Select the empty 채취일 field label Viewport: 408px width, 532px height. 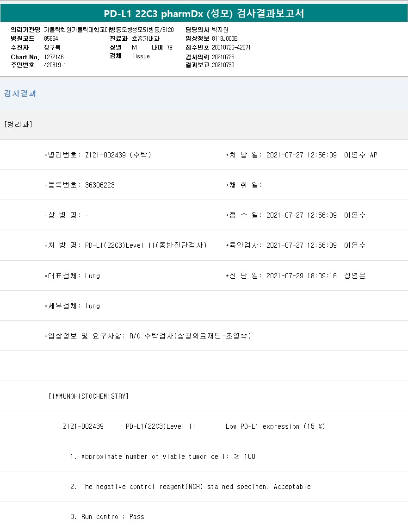pos(244,185)
